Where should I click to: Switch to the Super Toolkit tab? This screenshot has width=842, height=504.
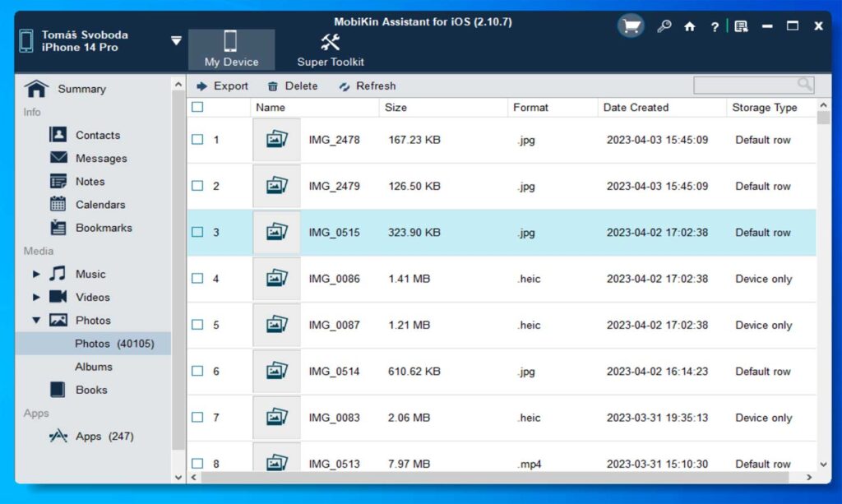pos(331,50)
